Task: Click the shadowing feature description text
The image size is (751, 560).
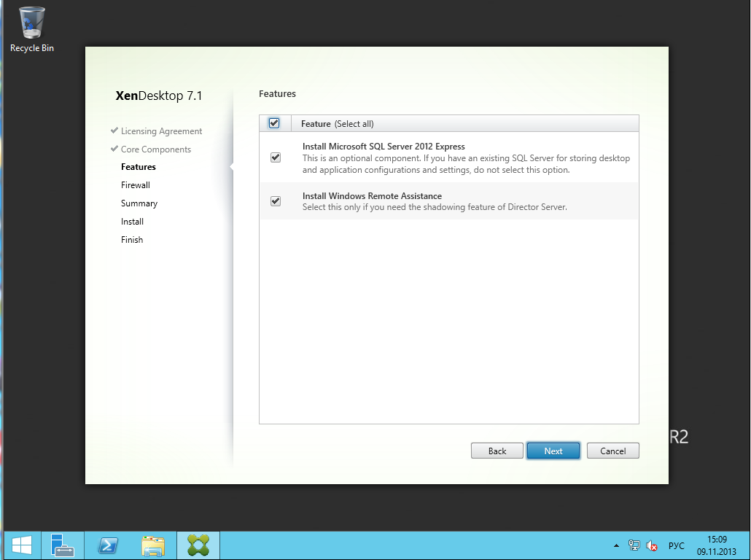Action: point(435,207)
